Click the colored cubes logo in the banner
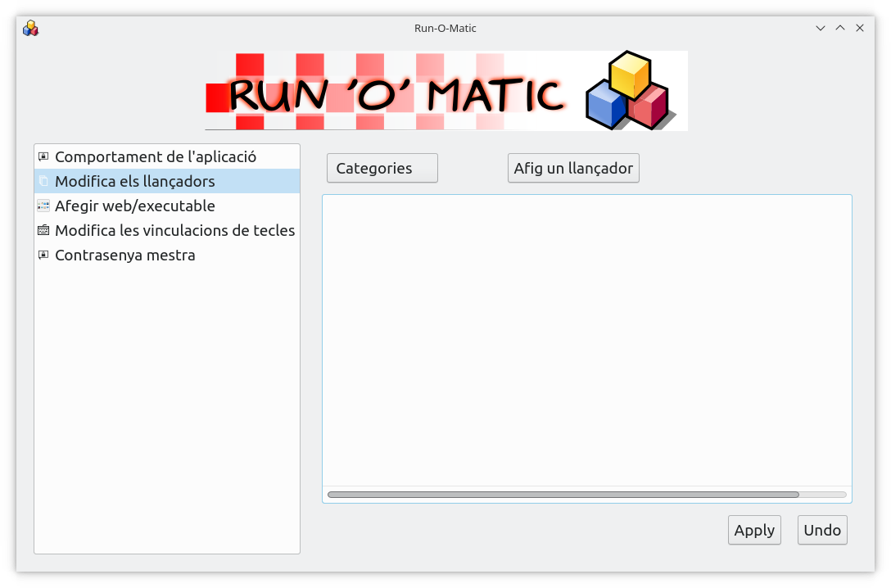Screen dimensions: 891x588 click(628, 91)
